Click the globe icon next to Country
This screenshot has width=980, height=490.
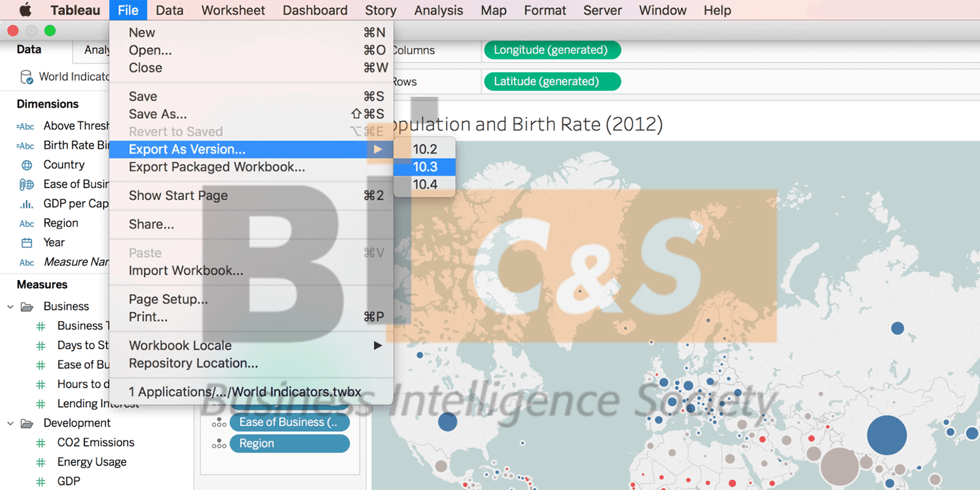[27, 165]
